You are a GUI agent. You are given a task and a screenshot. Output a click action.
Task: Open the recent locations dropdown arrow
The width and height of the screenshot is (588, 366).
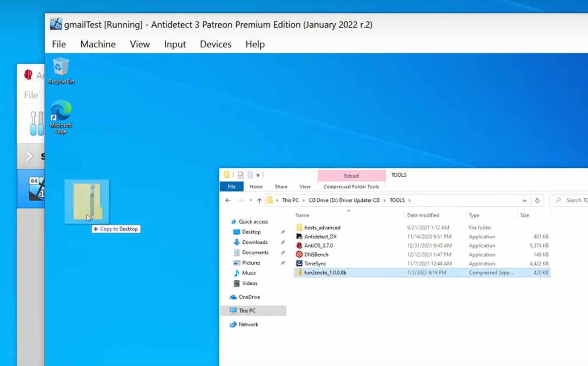tap(250, 200)
